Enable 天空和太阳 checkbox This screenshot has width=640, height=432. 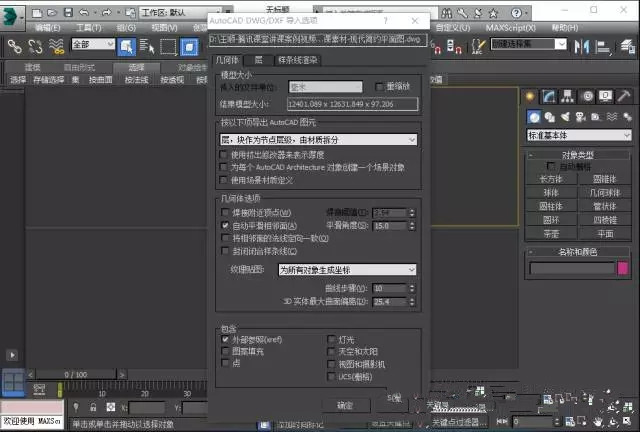(x=331, y=352)
